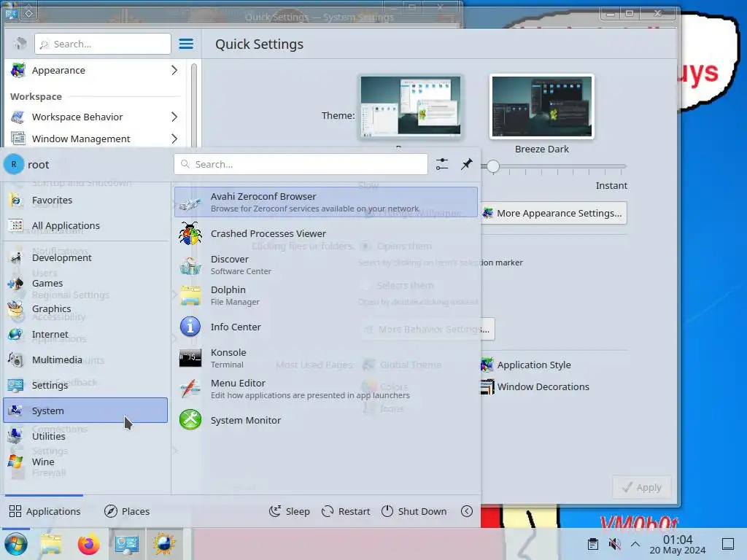Open Utilities category
The image size is (747, 560).
click(86, 436)
